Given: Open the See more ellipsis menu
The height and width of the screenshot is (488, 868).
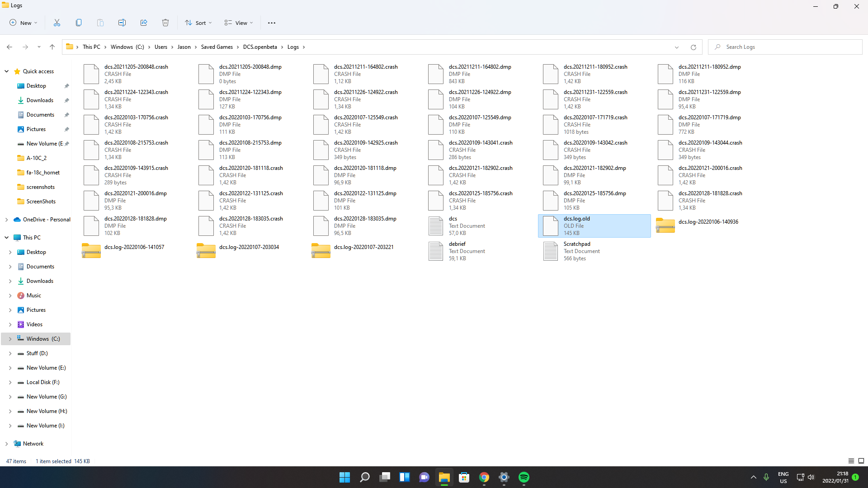Looking at the screenshot, I should click(x=272, y=23).
